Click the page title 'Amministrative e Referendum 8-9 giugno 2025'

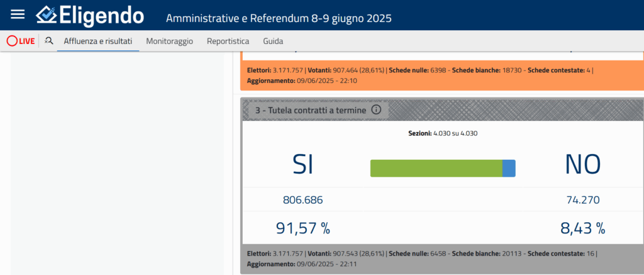click(x=279, y=18)
